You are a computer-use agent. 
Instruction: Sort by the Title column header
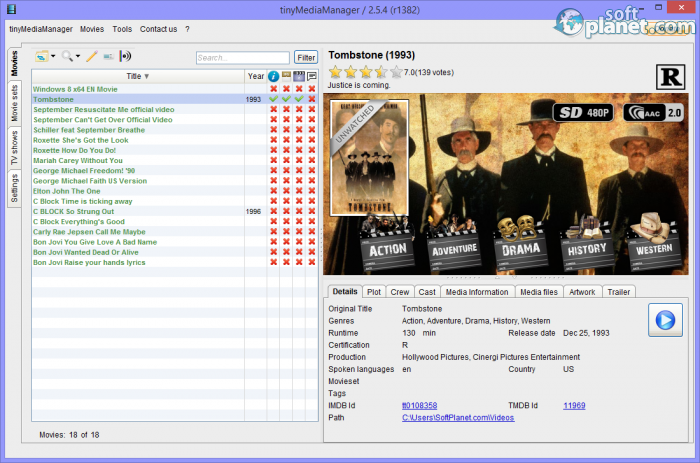(x=138, y=76)
